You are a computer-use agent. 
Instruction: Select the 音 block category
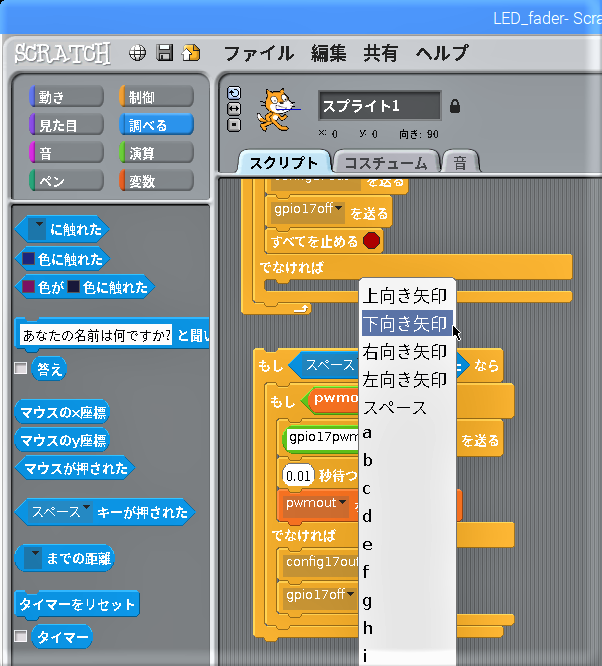[x=66, y=153]
